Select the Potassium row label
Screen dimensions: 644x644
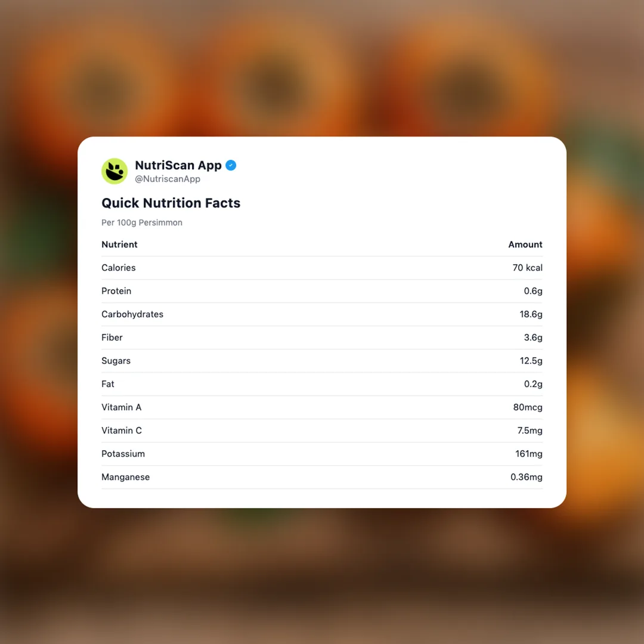[123, 454]
